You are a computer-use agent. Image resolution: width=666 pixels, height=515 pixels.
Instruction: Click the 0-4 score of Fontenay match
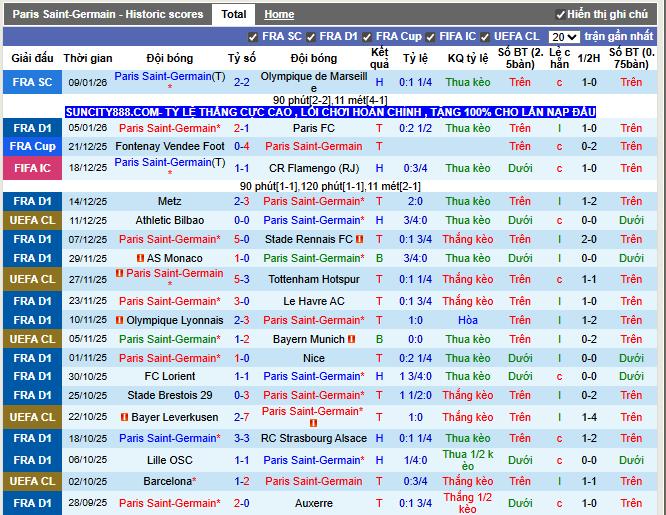[x=242, y=146]
